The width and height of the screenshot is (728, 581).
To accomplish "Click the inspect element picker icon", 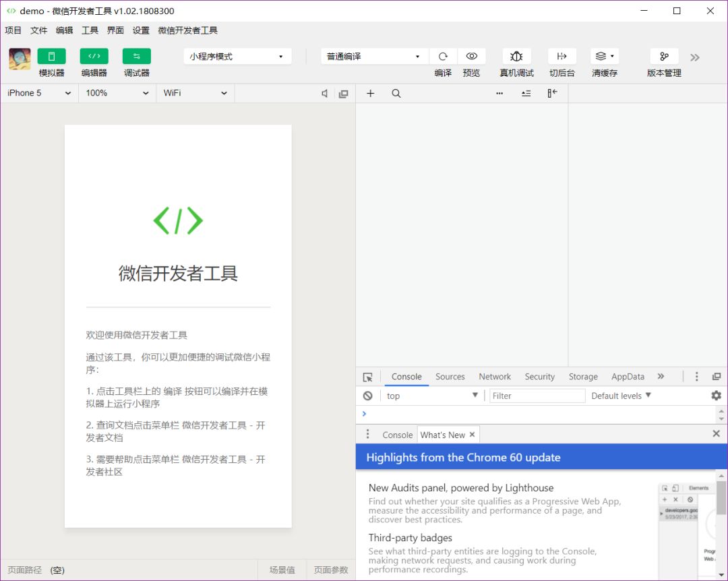I will coord(368,377).
